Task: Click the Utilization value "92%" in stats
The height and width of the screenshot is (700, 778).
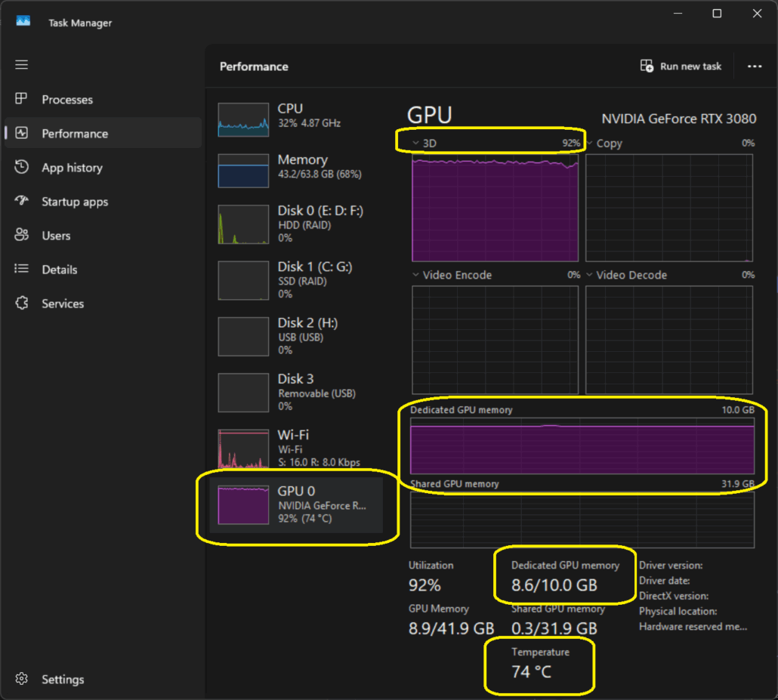Action: tap(425, 585)
